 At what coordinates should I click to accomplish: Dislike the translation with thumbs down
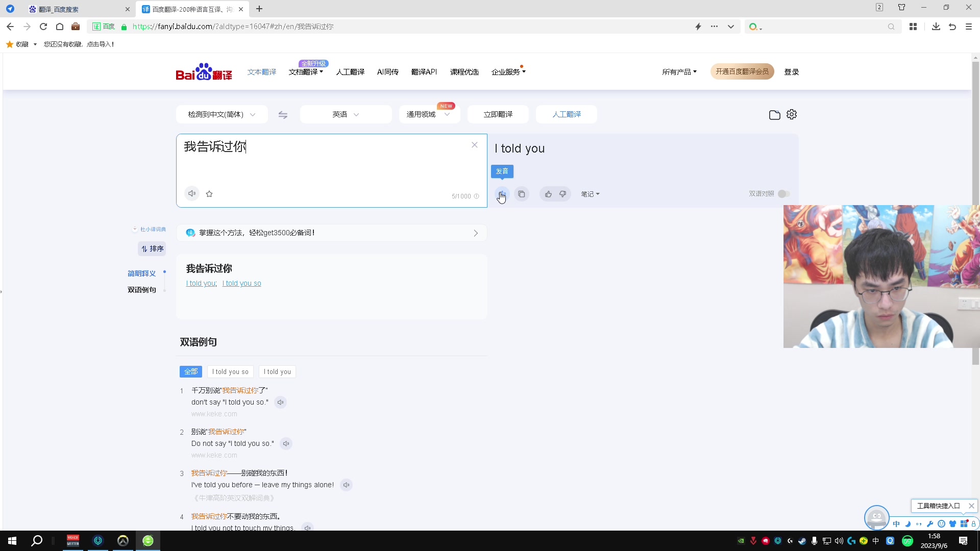(x=562, y=194)
